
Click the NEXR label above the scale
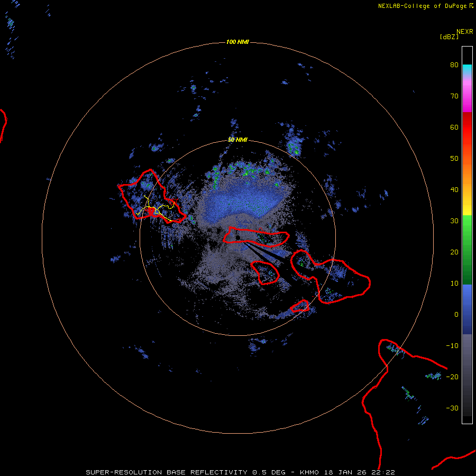click(x=464, y=32)
